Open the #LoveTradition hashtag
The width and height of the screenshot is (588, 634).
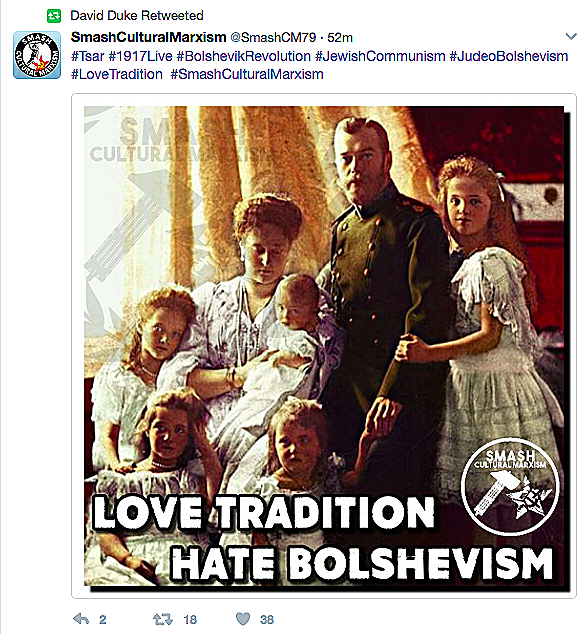point(117,74)
